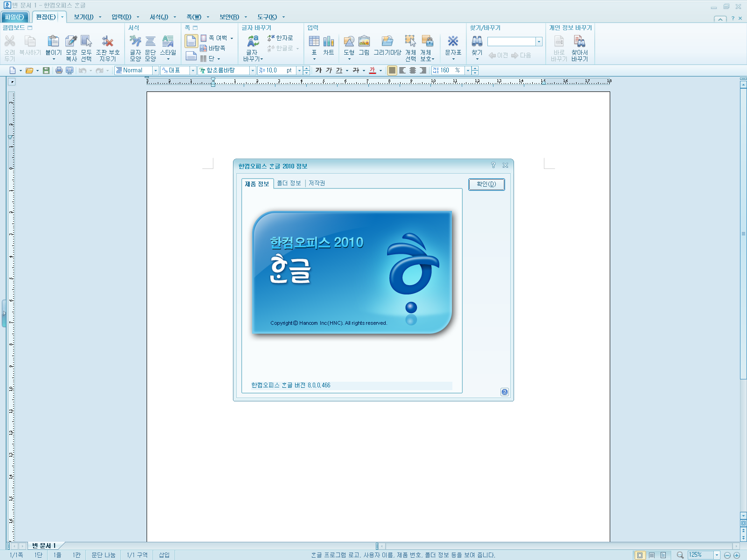Open the 입력(D) menu

(x=121, y=17)
